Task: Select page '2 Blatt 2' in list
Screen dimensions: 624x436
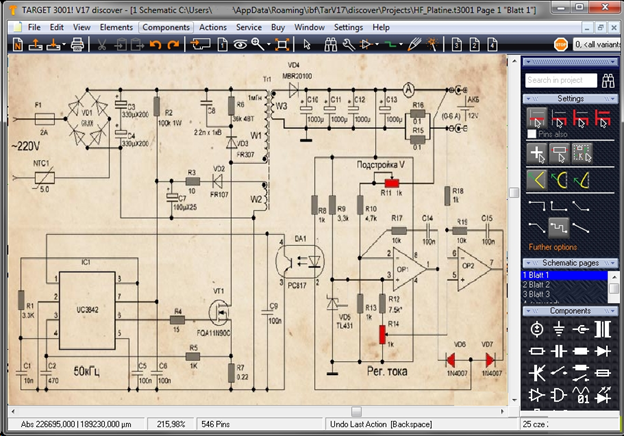Action: point(564,285)
